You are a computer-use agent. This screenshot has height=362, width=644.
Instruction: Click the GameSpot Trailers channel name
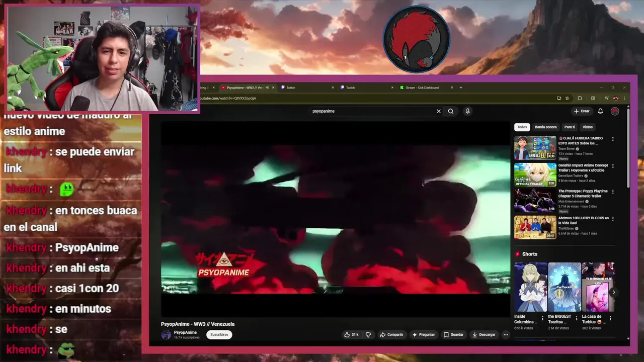[571, 175]
